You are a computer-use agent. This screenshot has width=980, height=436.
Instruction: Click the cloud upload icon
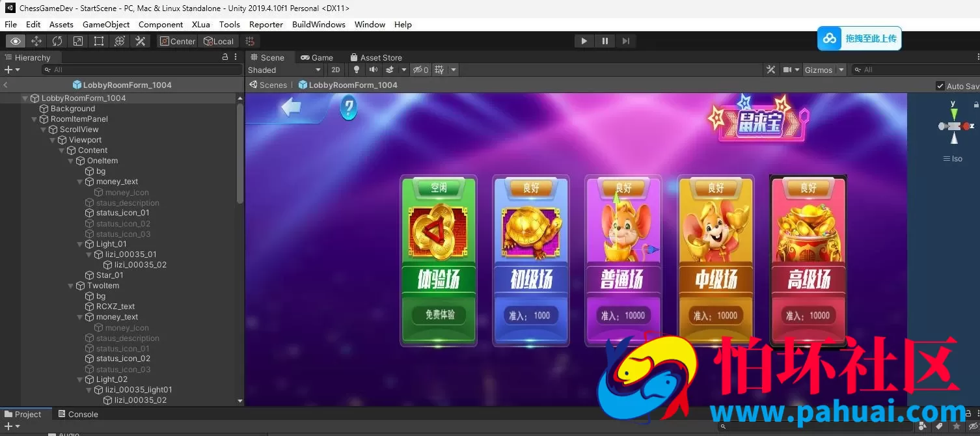point(830,38)
